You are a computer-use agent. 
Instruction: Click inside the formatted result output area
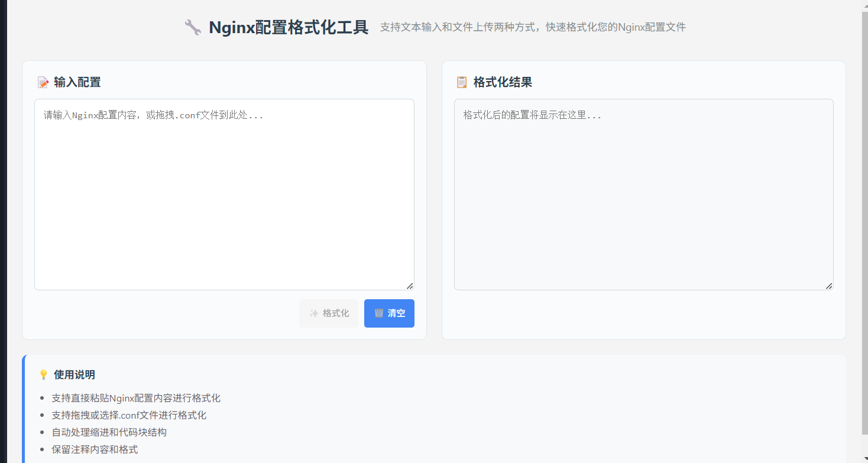coord(644,195)
